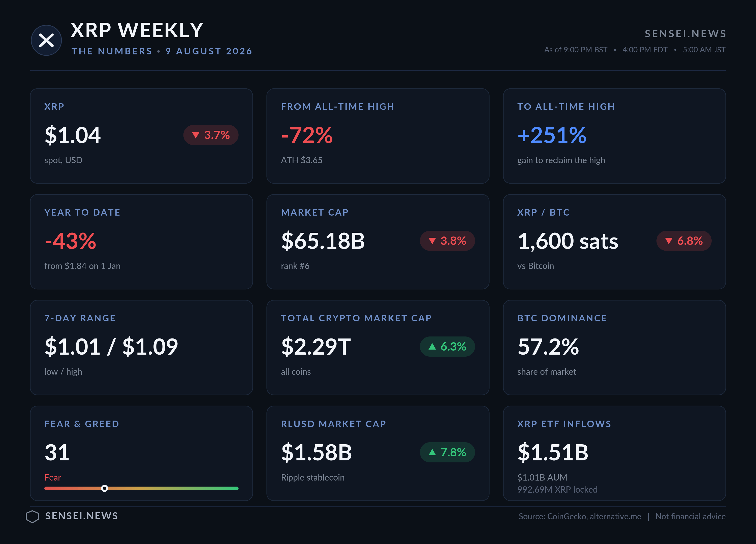Click the "low / high" caption
Viewport: 756px width, 544px height.
63,372
